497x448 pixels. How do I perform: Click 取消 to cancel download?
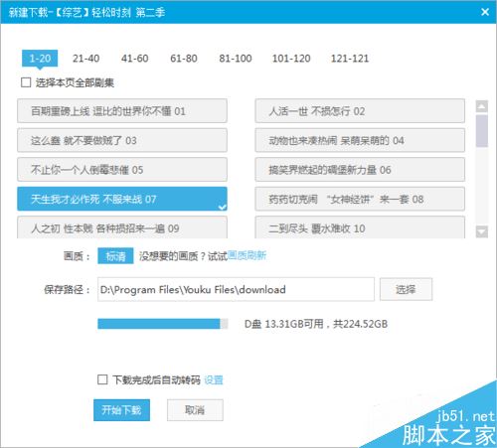(195, 410)
